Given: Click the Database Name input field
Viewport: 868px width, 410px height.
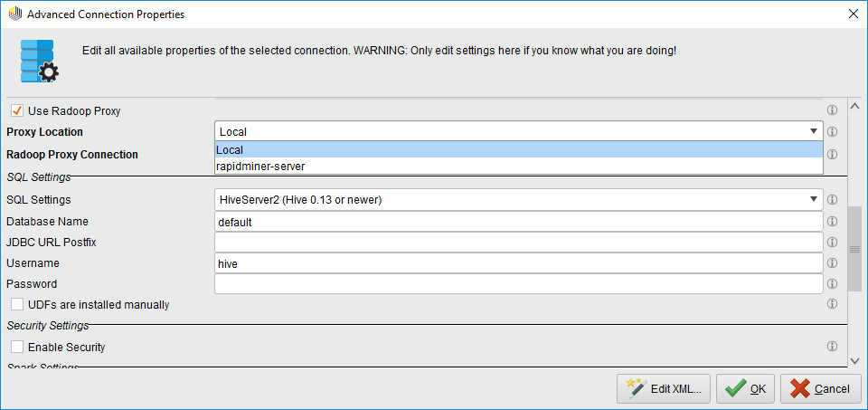Looking at the screenshot, I should pyautogui.click(x=518, y=221).
